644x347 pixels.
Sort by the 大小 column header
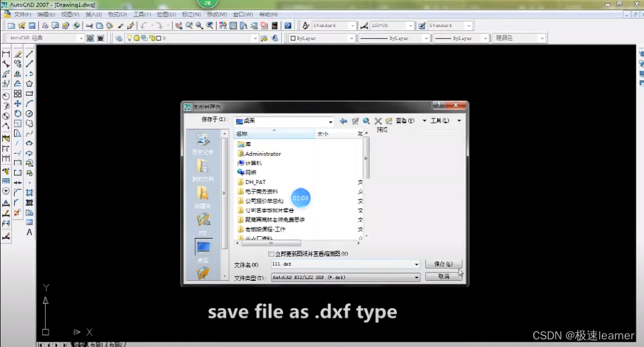tap(336, 134)
